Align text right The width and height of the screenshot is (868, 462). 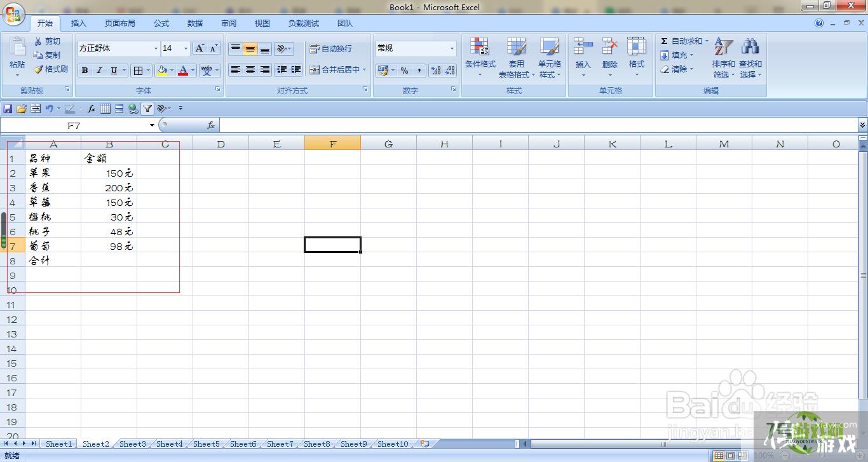264,70
